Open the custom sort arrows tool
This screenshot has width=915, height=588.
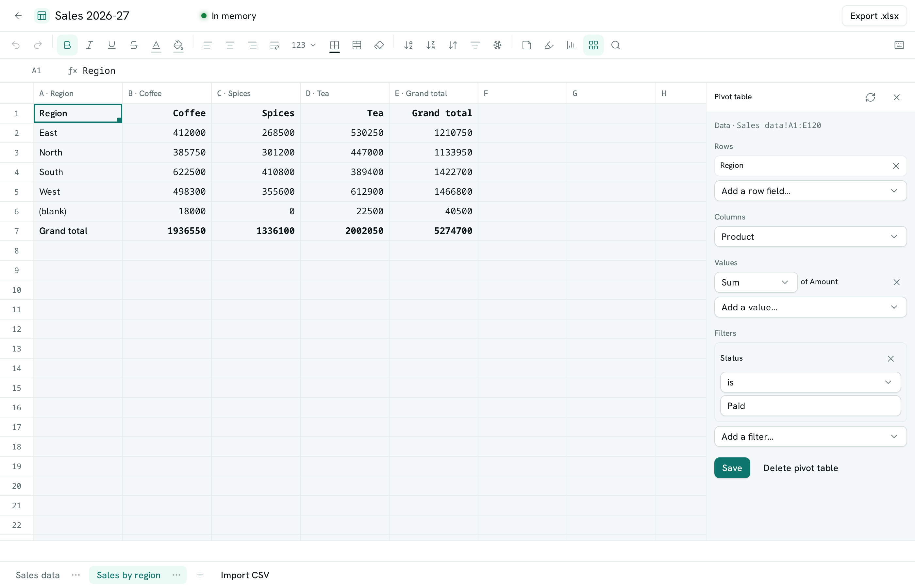click(x=453, y=45)
